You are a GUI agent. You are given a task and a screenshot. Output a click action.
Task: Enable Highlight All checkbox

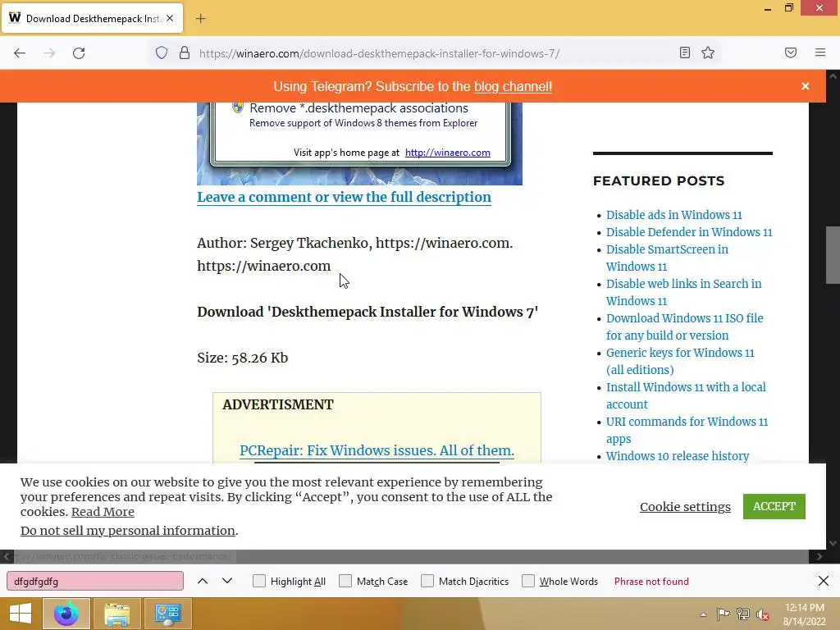tap(258, 581)
